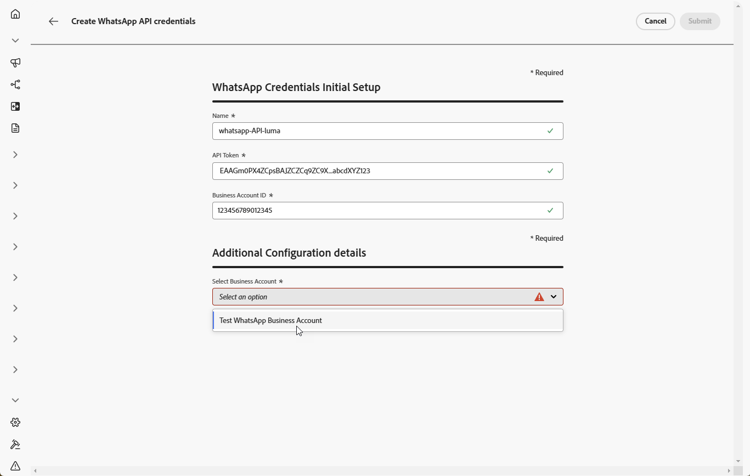The image size is (750, 476).
Task: Click the back arrow beside page title
Action: 53,21
